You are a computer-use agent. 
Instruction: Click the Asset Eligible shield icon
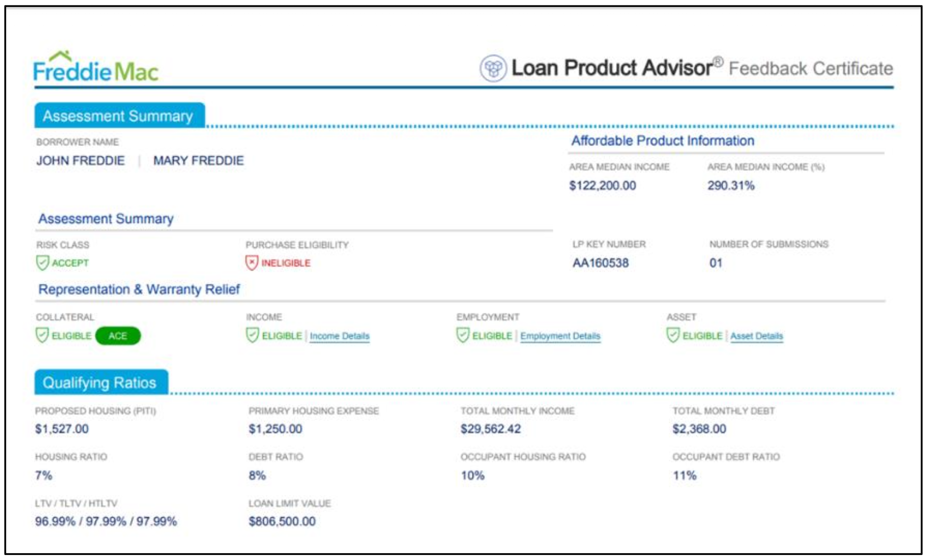(672, 336)
